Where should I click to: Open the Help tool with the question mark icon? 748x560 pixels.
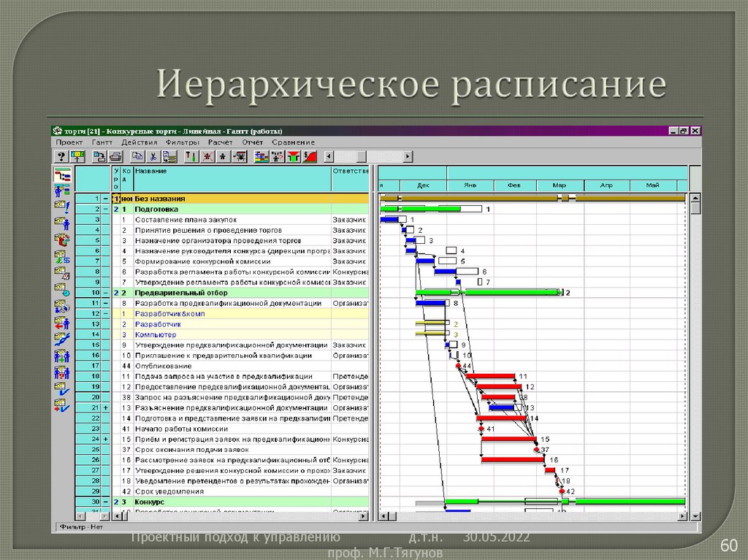click(x=61, y=156)
